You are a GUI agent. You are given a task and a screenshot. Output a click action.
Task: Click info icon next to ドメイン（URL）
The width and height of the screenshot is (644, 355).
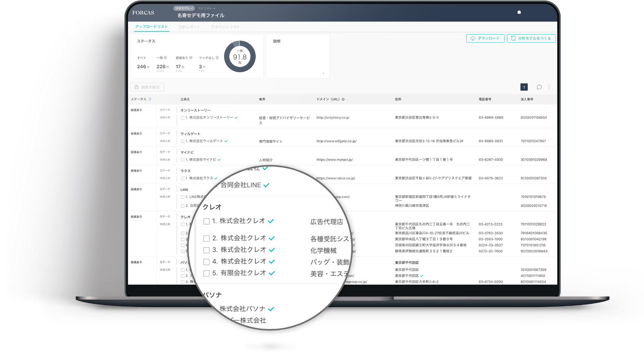pyautogui.click(x=343, y=99)
